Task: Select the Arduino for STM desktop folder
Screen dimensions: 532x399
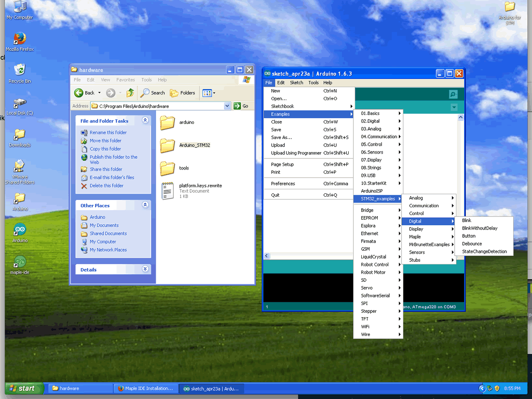Action: point(510,13)
